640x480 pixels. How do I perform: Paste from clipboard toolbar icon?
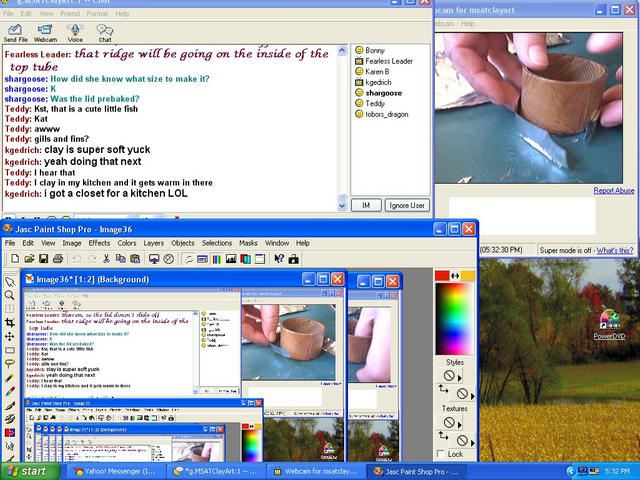click(135, 259)
